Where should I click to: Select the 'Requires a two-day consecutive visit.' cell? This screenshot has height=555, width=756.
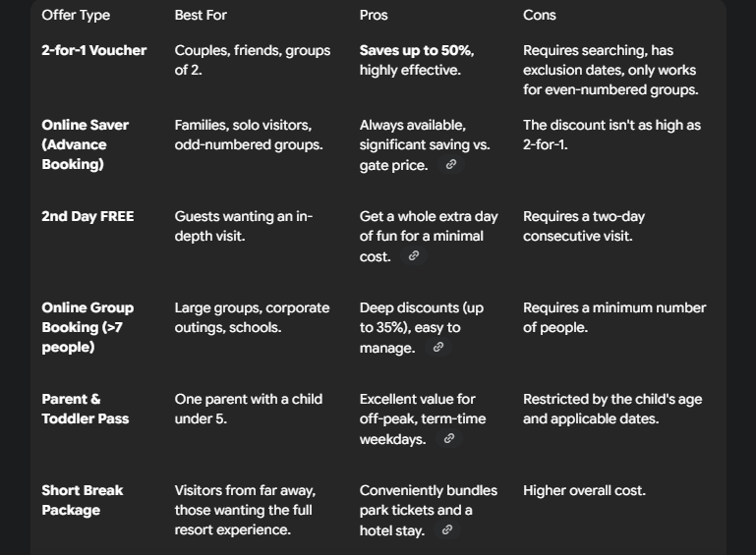(x=584, y=226)
